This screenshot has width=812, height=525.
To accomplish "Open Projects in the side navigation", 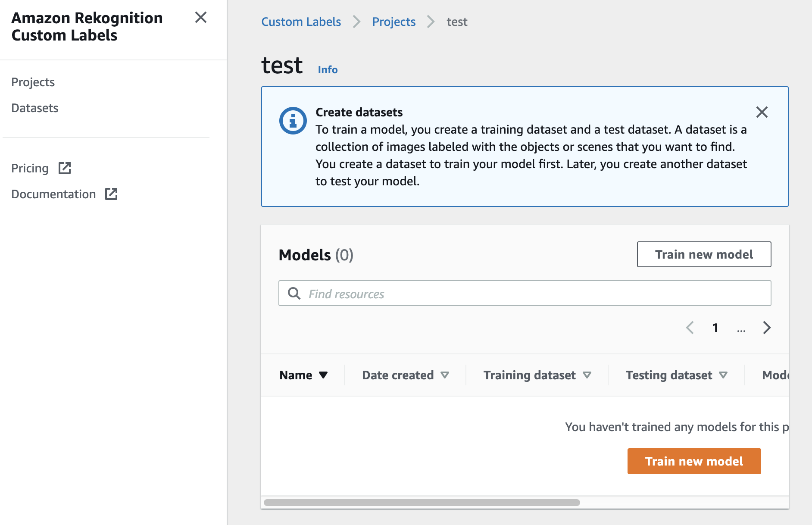I will tap(33, 82).
